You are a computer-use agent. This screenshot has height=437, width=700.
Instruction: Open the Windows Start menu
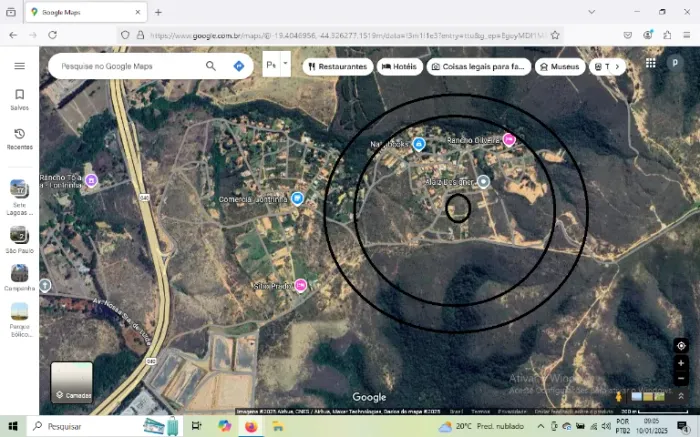point(12,426)
